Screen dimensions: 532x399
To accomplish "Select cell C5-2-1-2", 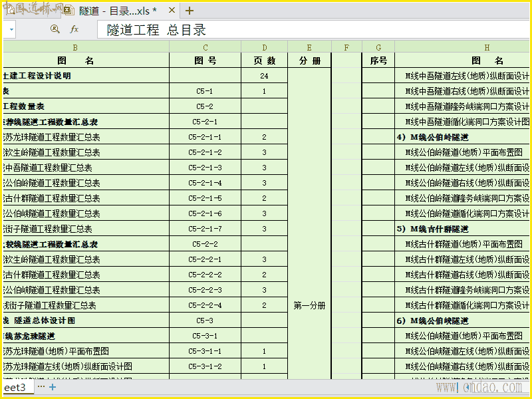I will (205, 152).
